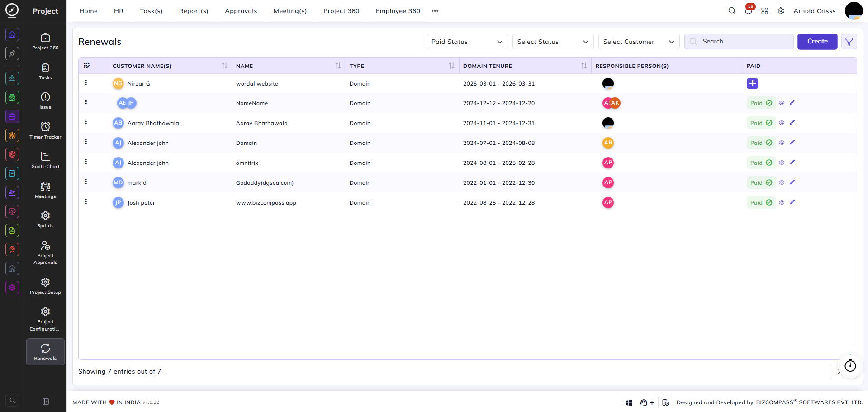Screen dimensions: 868x412
Task: Select the Renewals sidebar item
Action: (x=45, y=352)
